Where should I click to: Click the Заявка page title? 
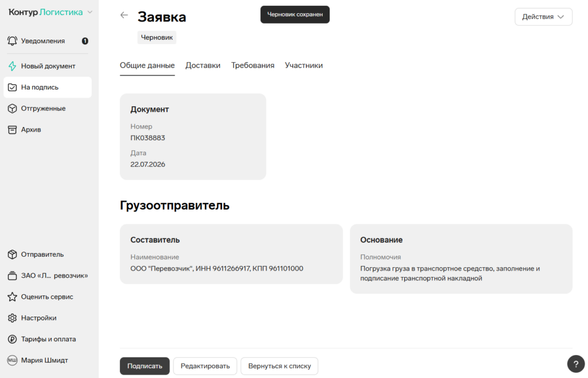161,17
